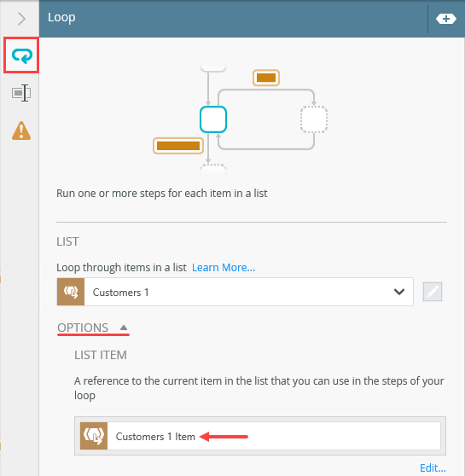Click the Loop title in header bar
The image size is (465, 476).
pyautogui.click(x=61, y=18)
